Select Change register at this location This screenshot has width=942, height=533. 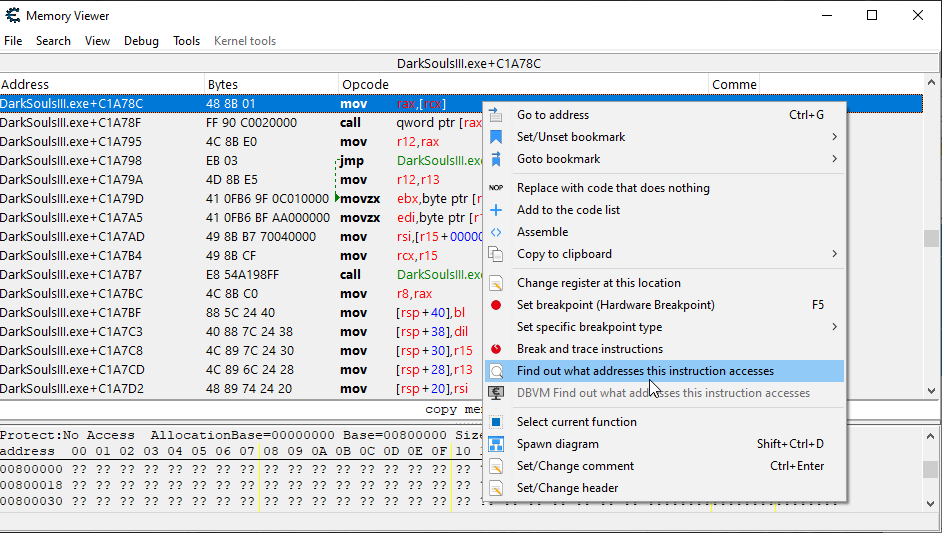tap(598, 283)
